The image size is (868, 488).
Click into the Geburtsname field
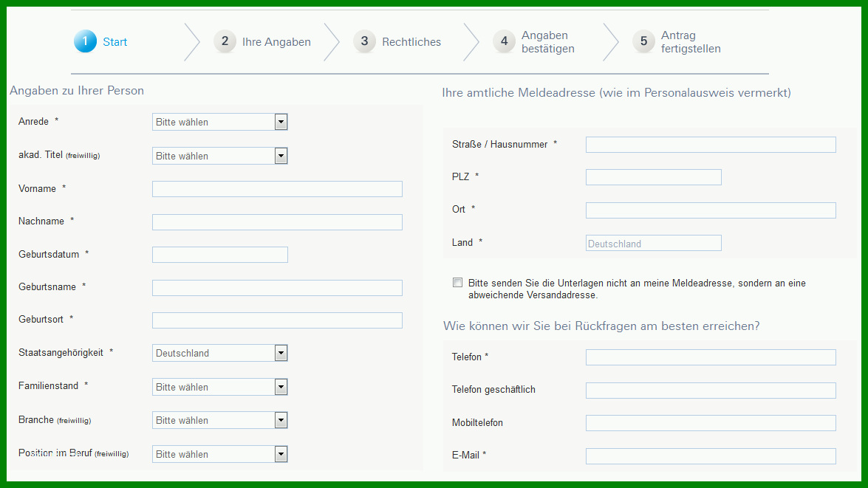click(277, 288)
